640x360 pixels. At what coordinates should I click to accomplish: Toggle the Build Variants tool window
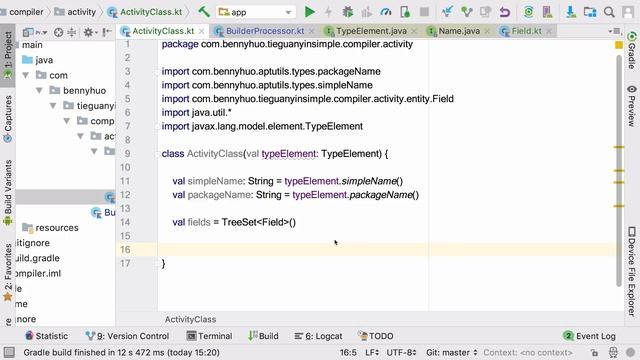pos(8,193)
